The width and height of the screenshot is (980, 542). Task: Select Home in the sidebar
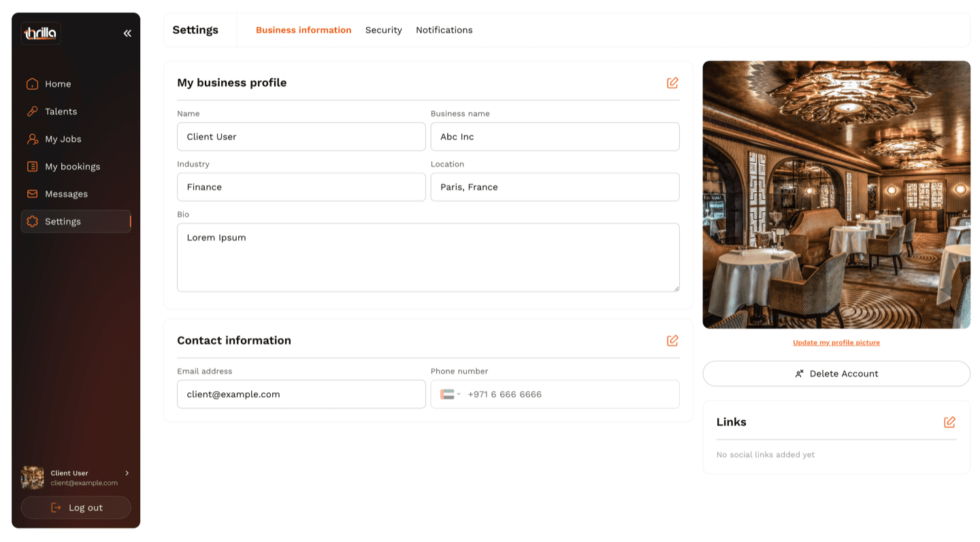point(31,84)
